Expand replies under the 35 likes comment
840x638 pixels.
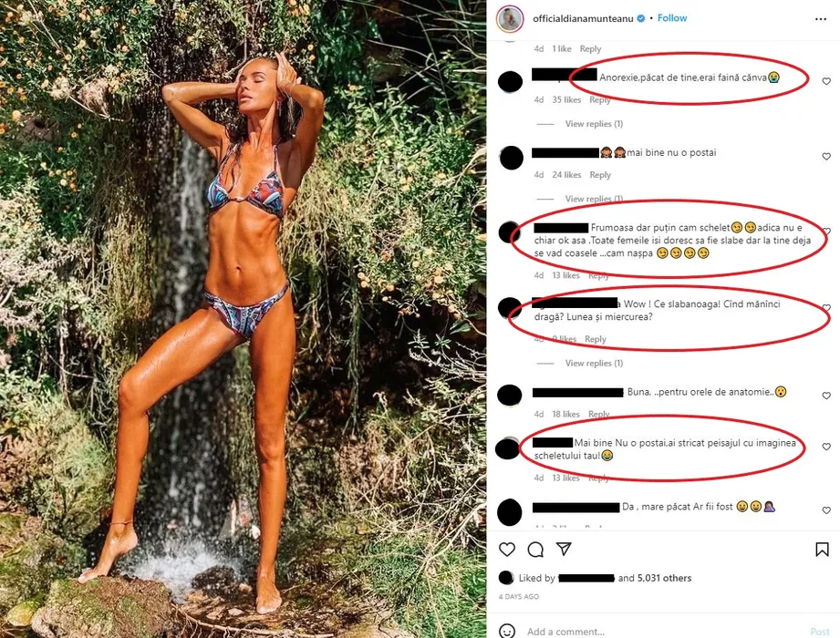pyautogui.click(x=594, y=124)
